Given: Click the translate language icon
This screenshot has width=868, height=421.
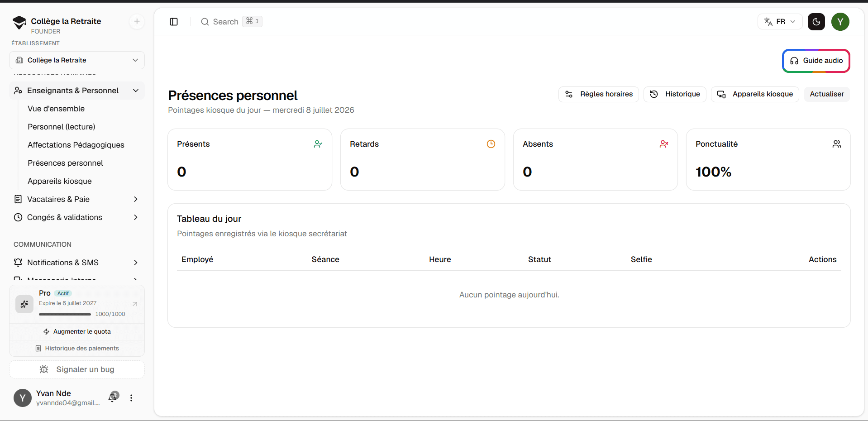Looking at the screenshot, I should (x=768, y=22).
